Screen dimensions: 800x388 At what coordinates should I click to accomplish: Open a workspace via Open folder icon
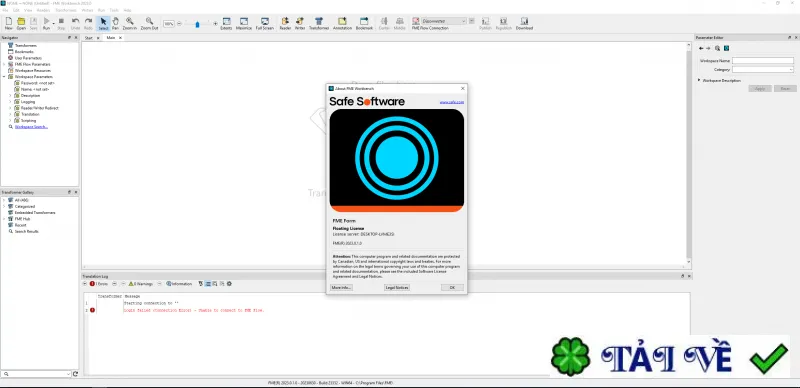21,23
